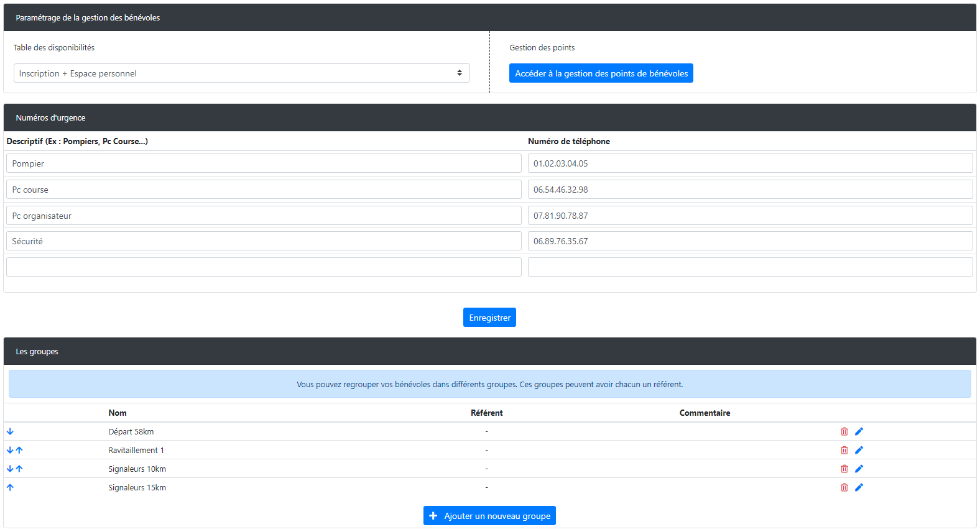Delete the Ravitaillement 1 group
980x532 pixels.
point(844,450)
